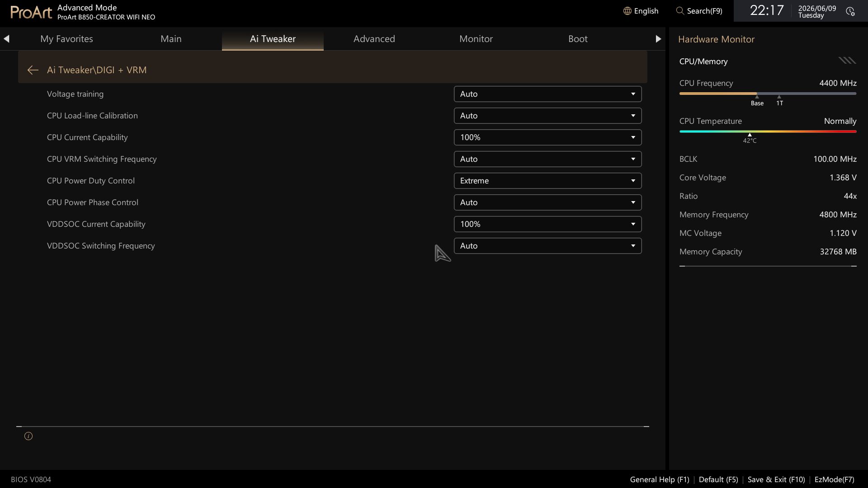This screenshot has height=488, width=868.
Task: Click the ProArt logo
Action: [x=31, y=12]
